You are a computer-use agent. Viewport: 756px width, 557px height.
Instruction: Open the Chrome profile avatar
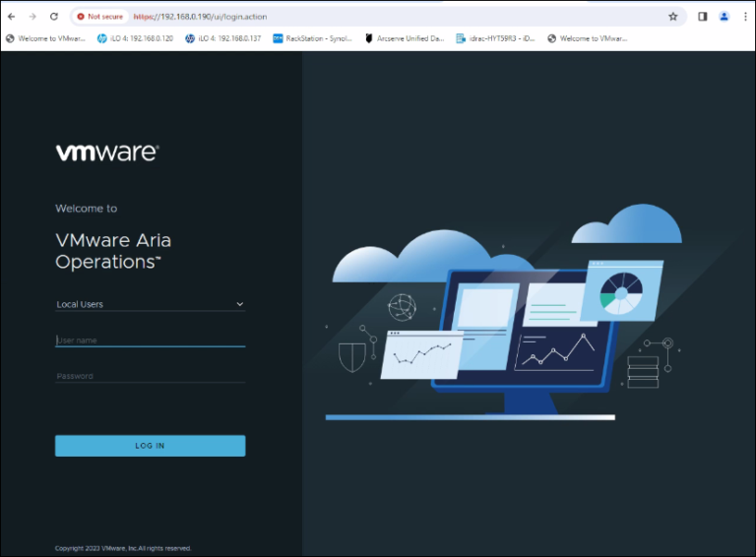724,17
